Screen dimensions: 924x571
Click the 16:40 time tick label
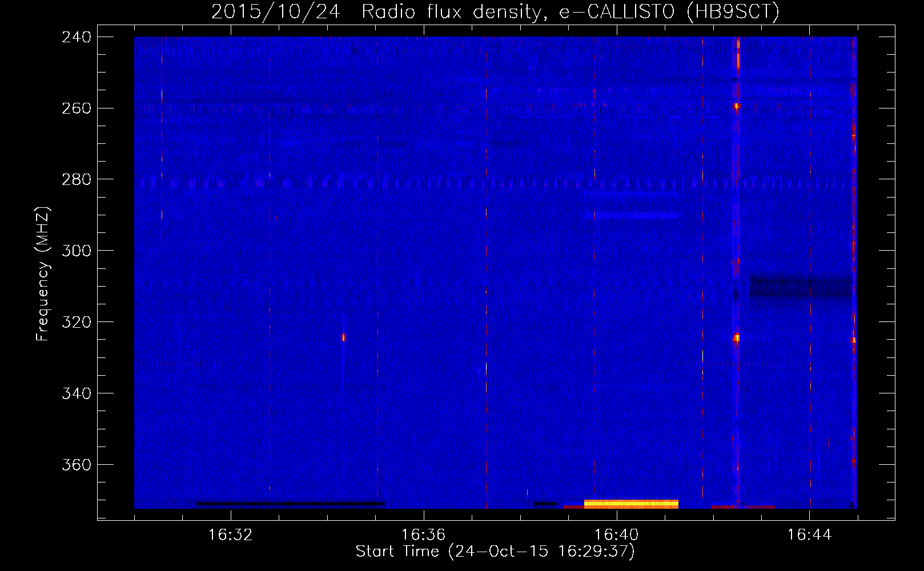(617, 535)
